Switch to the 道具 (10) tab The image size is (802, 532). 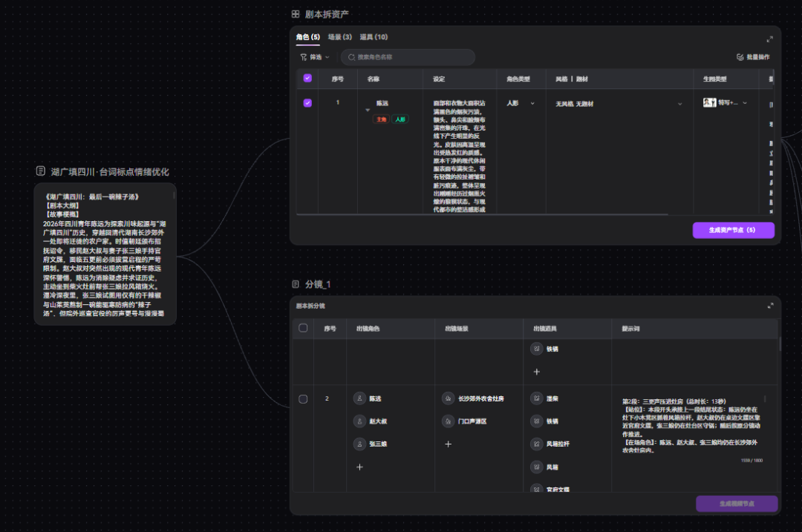point(374,37)
